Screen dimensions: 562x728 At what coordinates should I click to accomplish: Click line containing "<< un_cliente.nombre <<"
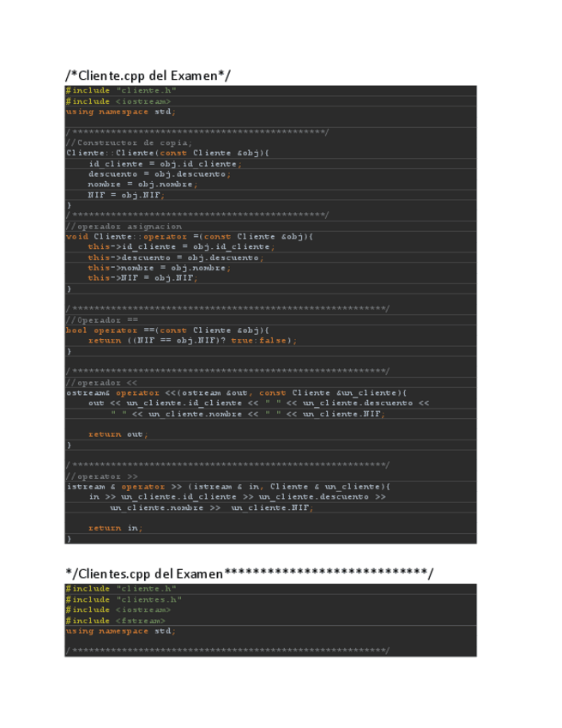247,414
